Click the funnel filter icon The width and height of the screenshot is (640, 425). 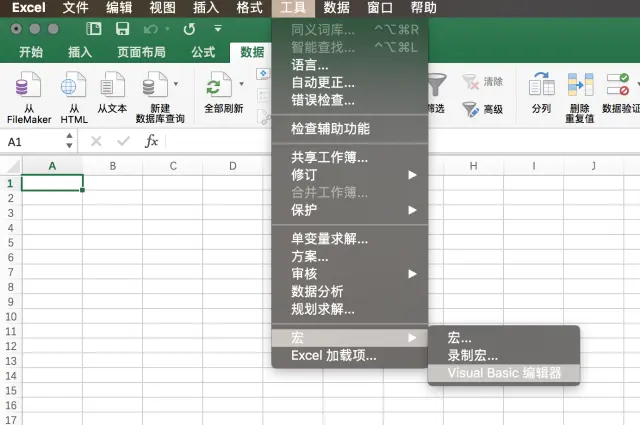(437, 85)
